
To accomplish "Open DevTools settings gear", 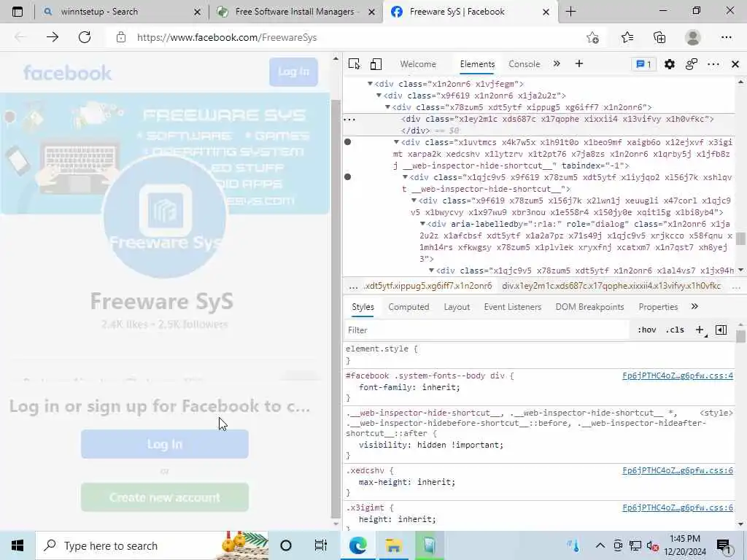I will click(670, 64).
